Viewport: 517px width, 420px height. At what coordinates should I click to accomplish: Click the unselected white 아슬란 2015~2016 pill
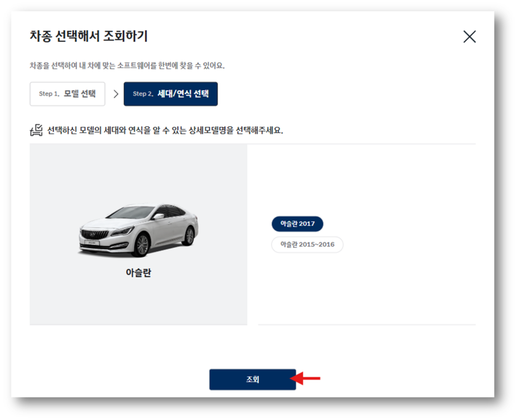point(307,244)
